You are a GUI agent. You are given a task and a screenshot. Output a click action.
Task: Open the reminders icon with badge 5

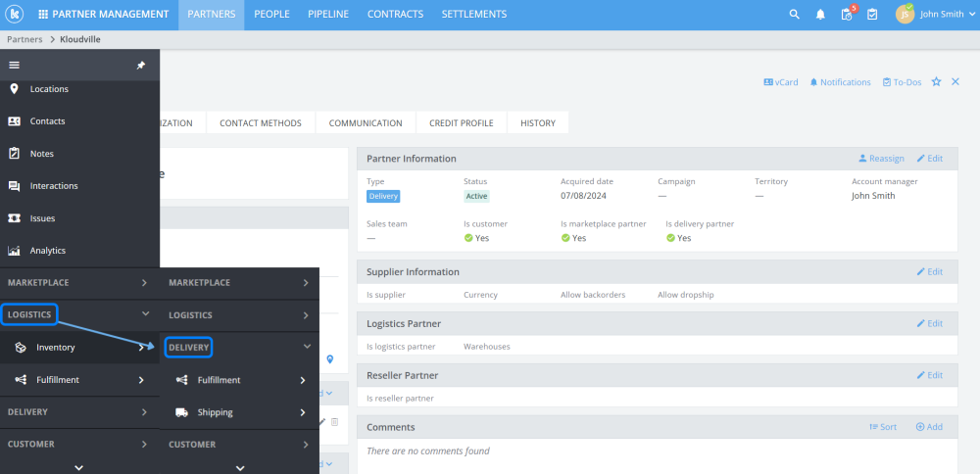tap(848, 14)
